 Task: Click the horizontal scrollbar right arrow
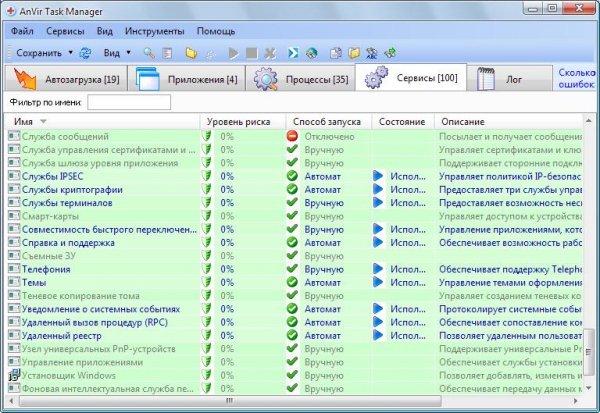point(576,401)
